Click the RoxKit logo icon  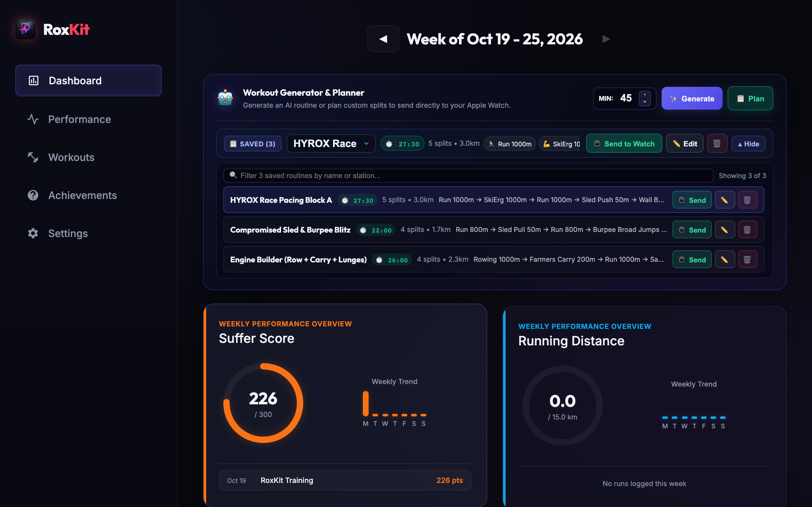pyautogui.click(x=25, y=29)
